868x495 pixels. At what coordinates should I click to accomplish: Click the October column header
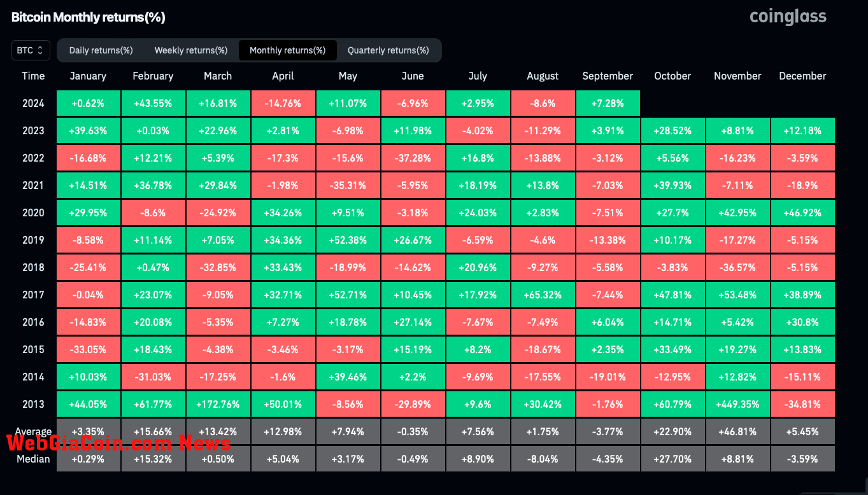[x=672, y=76]
